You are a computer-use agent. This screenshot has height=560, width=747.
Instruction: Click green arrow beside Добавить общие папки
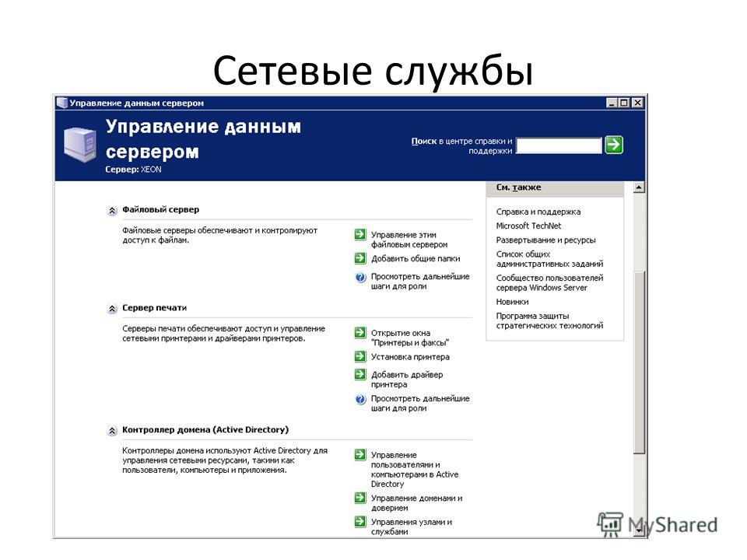(360, 258)
